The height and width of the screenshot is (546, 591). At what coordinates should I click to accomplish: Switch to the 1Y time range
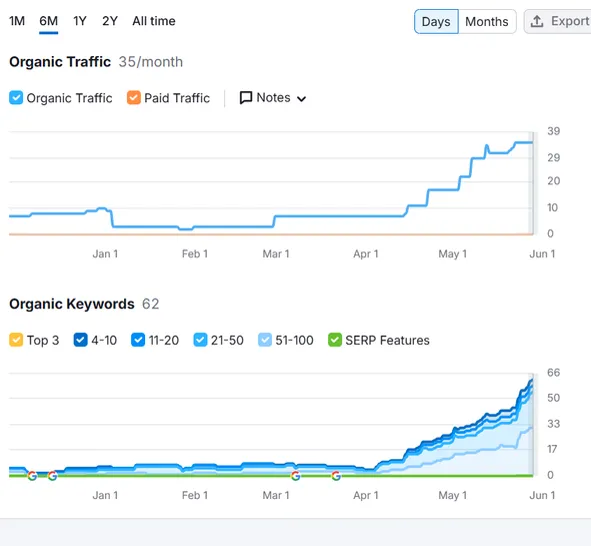click(80, 21)
